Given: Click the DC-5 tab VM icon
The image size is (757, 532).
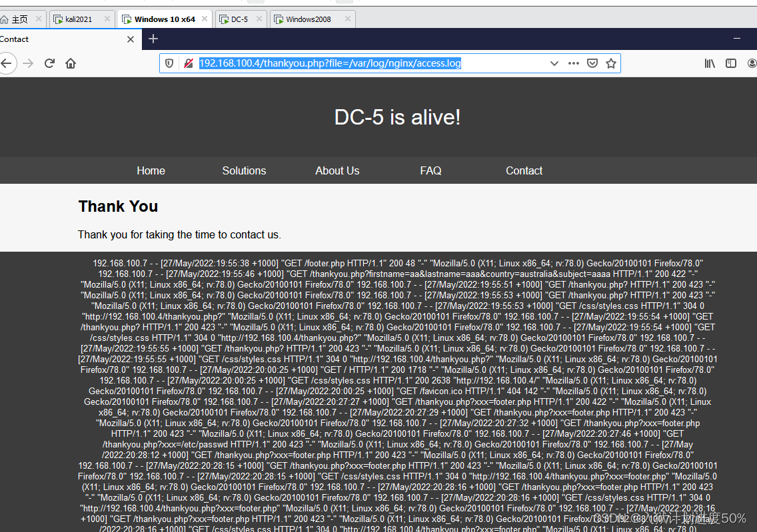Looking at the screenshot, I should 224,19.
